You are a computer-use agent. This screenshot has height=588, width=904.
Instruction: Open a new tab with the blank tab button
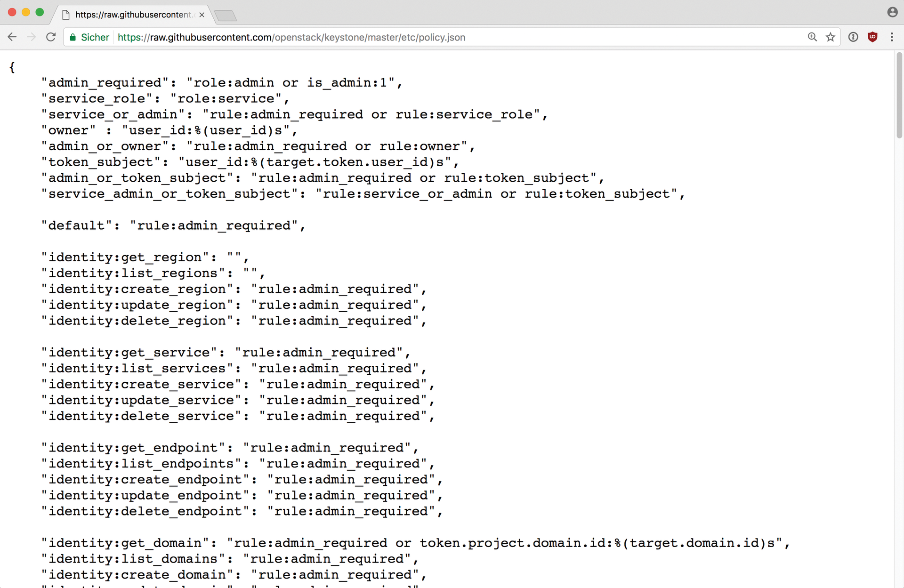(x=226, y=16)
